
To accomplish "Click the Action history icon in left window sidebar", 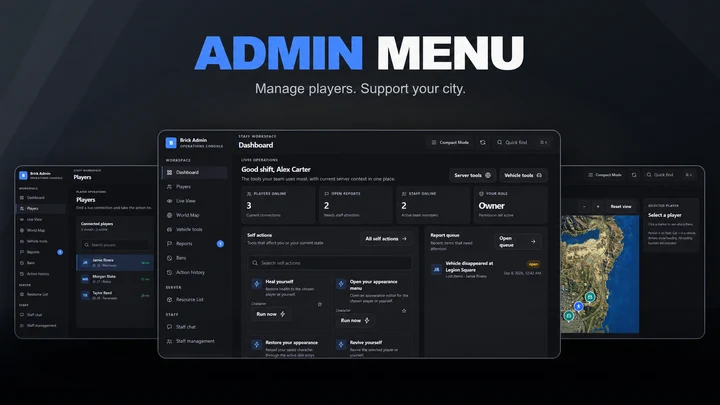I will point(22,274).
